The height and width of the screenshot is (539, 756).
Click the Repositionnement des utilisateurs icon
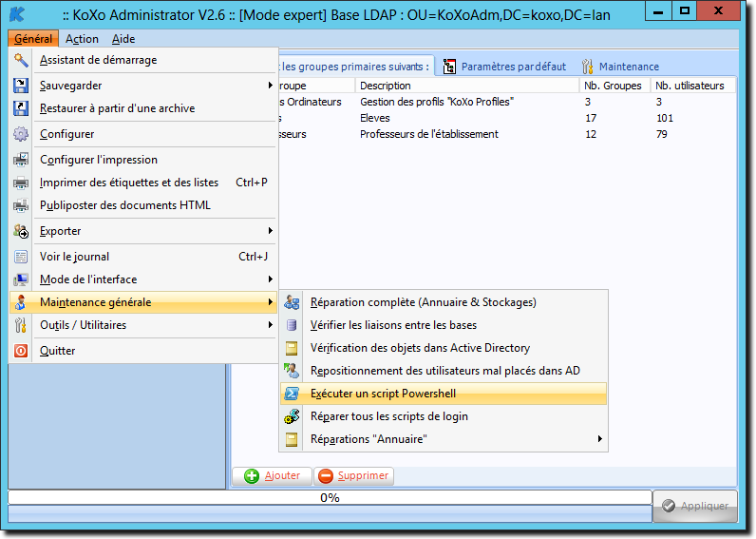pos(292,371)
